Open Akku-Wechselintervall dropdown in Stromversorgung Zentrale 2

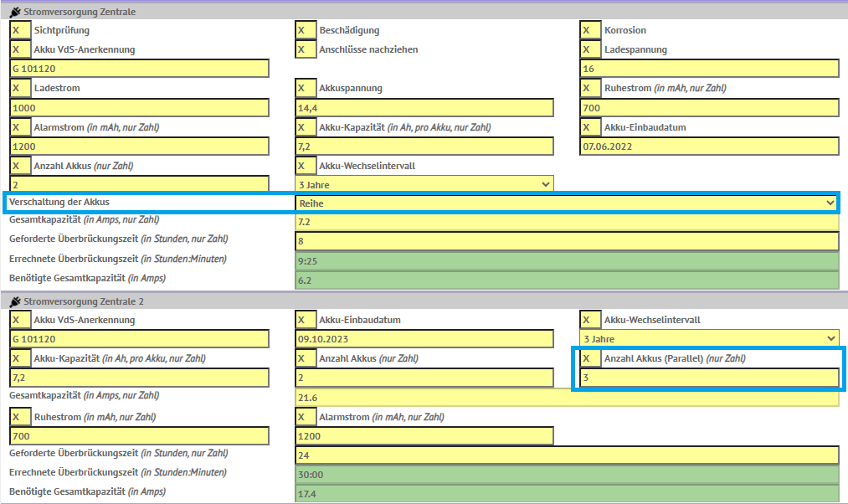pyautogui.click(x=710, y=339)
